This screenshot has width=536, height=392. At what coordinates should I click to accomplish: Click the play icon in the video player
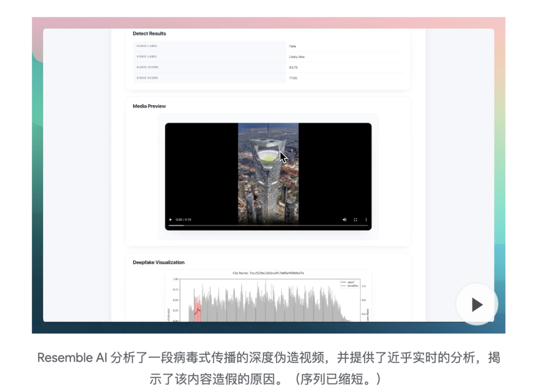pos(171,219)
